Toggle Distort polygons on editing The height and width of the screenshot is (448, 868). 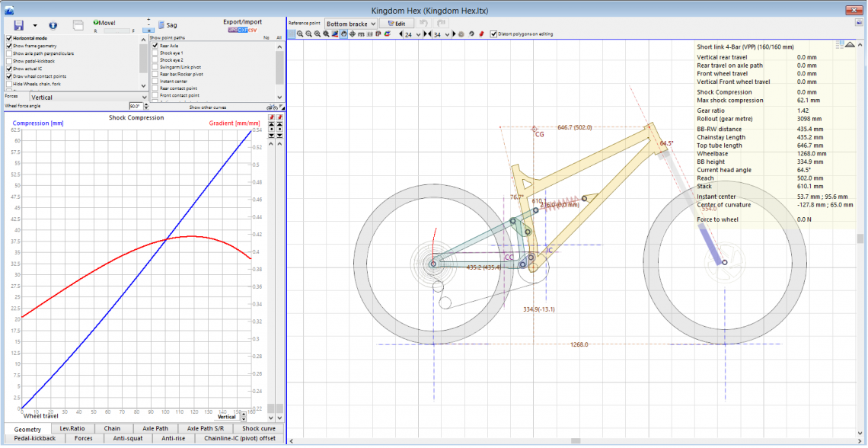coord(493,34)
